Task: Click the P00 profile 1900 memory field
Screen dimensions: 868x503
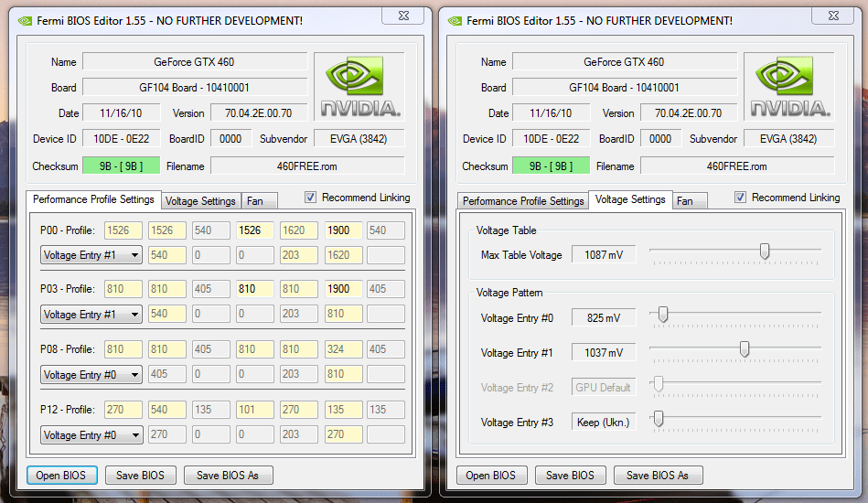Action: click(343, 230)
